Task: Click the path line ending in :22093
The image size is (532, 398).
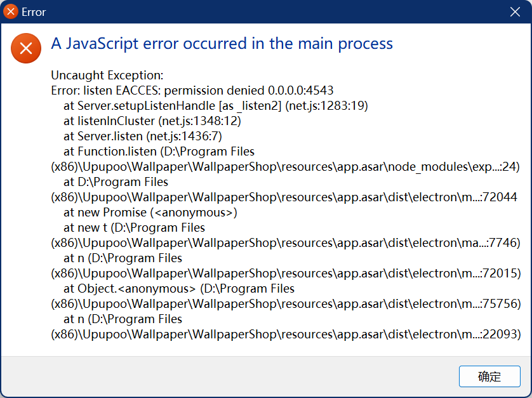Action: (x=286, y=335)
